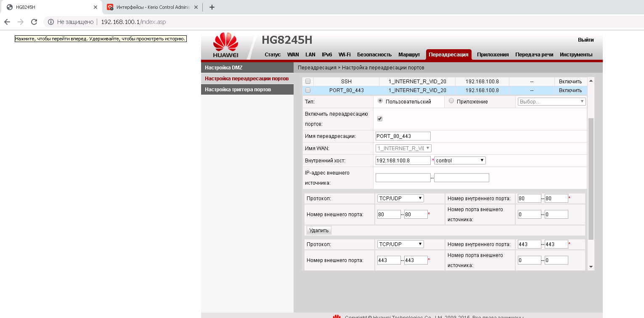Click the address bar URL
This screenshot has width=644, height=318.
pos(133,22)
